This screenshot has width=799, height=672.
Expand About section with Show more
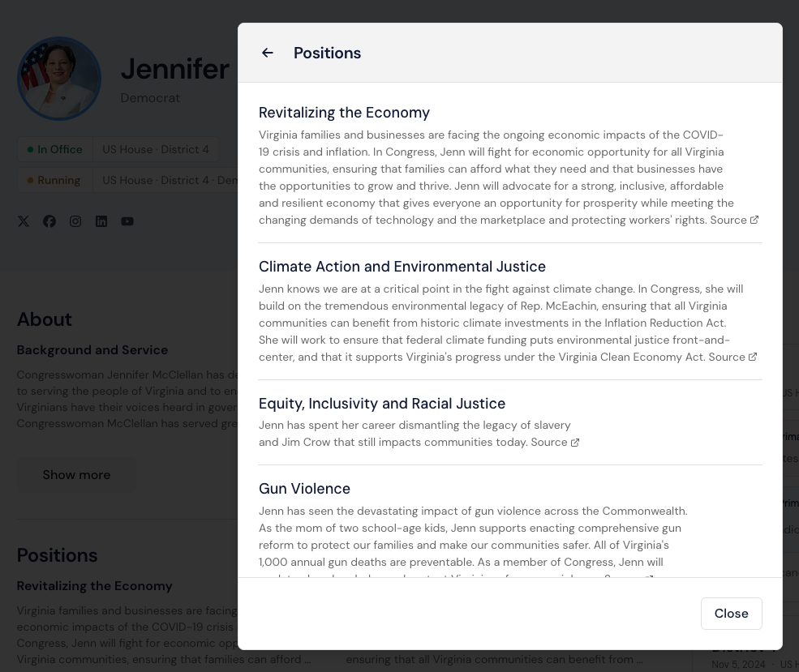point(76,475)
